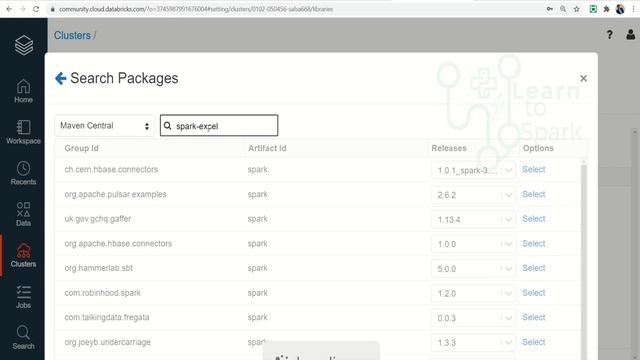Click the browser forward arrow
The image size is (640, 360).
(x=22, y=9)
